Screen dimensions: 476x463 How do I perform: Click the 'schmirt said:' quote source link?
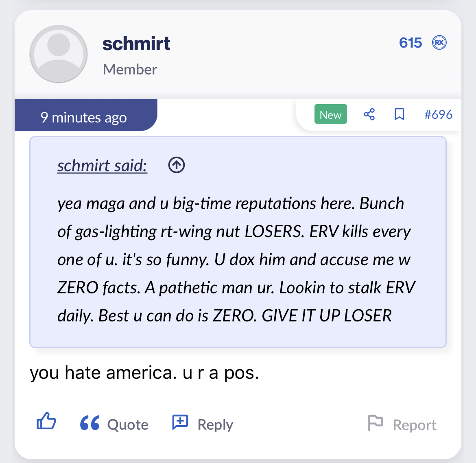tap(102, 166)
